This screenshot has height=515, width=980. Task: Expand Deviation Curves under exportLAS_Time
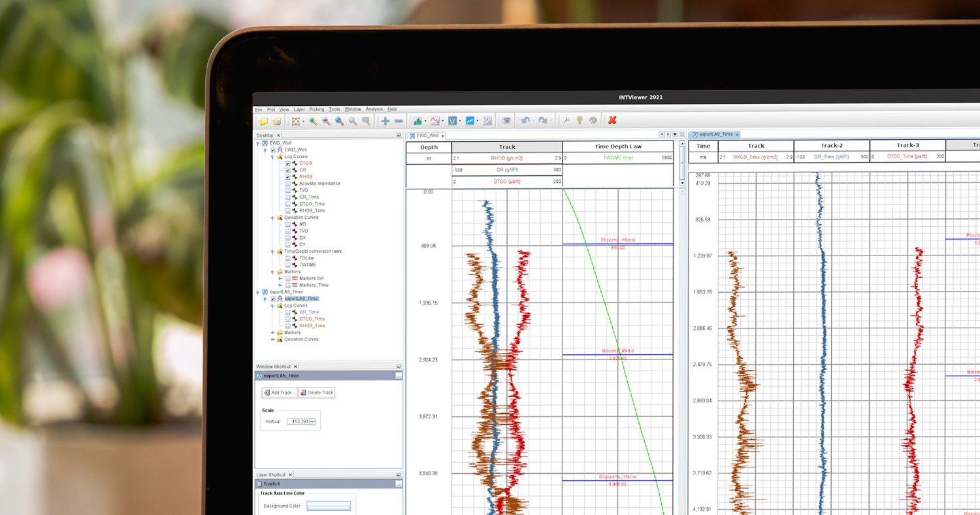pyautogui.click(x=272, y=339)
